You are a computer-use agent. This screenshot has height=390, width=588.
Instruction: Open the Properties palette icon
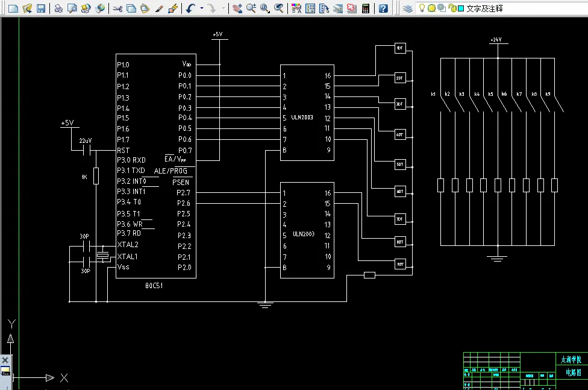click(296, 8)
